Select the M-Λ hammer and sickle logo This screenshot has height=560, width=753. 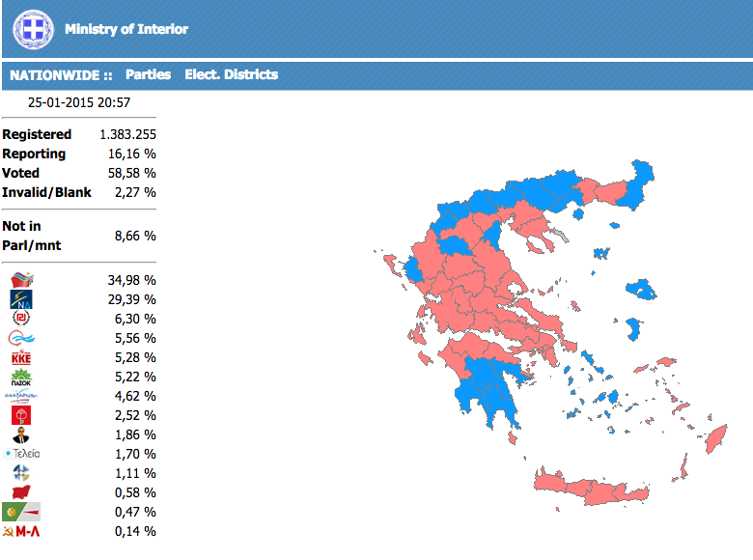21,531
